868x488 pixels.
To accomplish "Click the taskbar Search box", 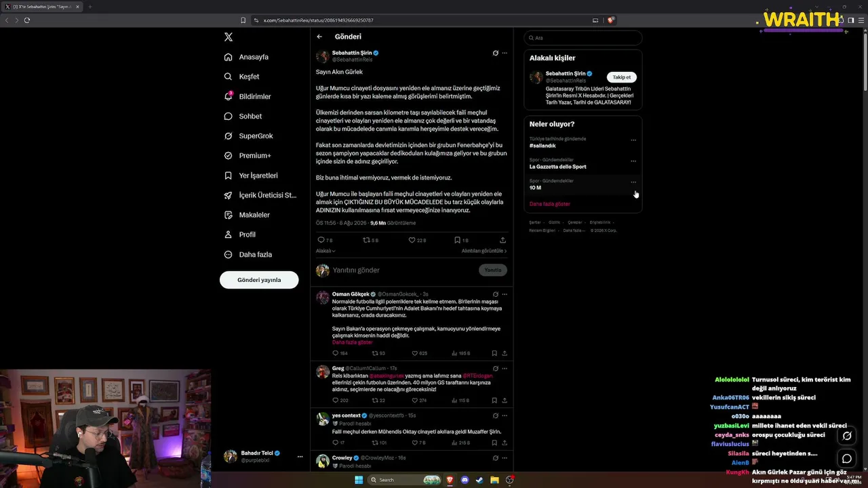I will point(405,480).
